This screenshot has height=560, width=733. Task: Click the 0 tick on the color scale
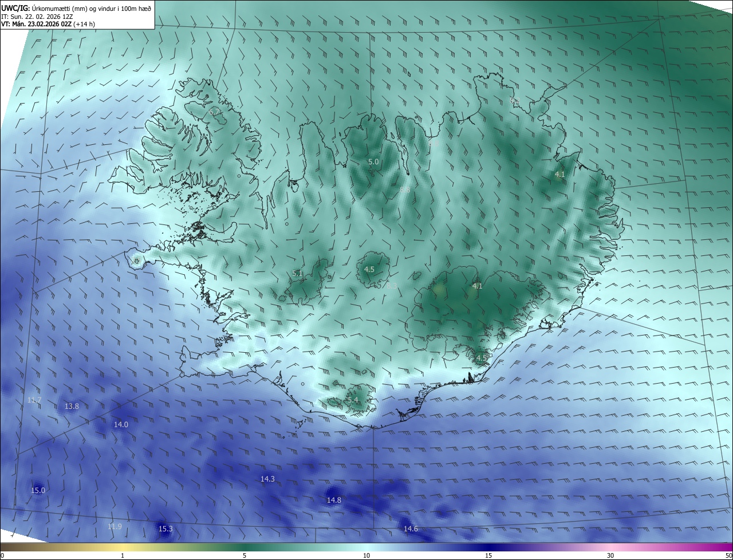(x=2, y=555)
